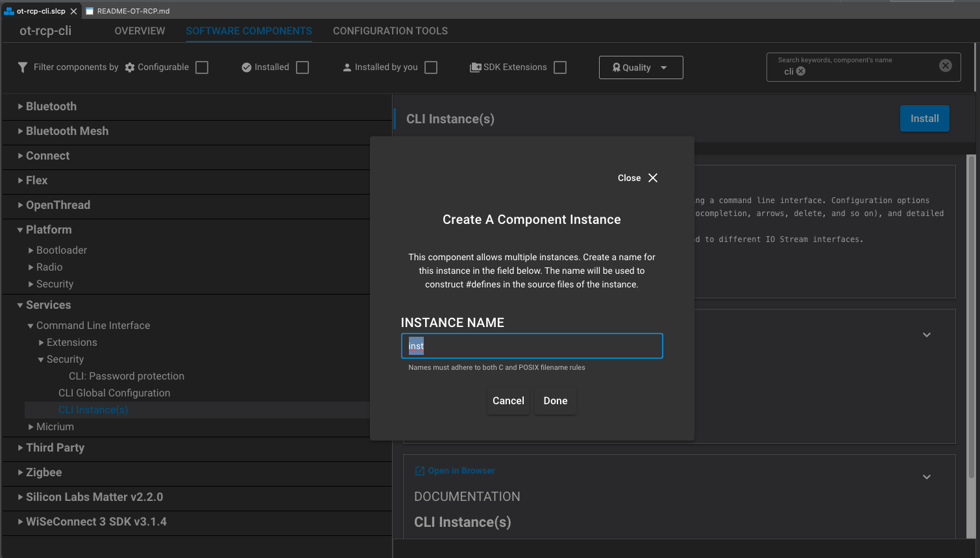Collapse the documentation panel chevron
The height and width of the screenshot is (558, 980).
tap(927, 477)
